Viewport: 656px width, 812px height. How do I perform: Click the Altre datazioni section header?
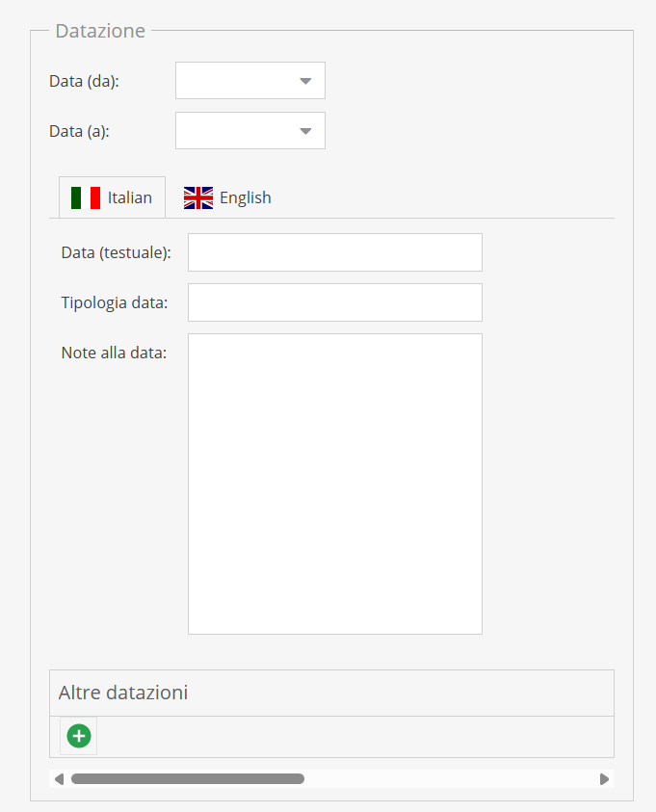coord(123,693)
